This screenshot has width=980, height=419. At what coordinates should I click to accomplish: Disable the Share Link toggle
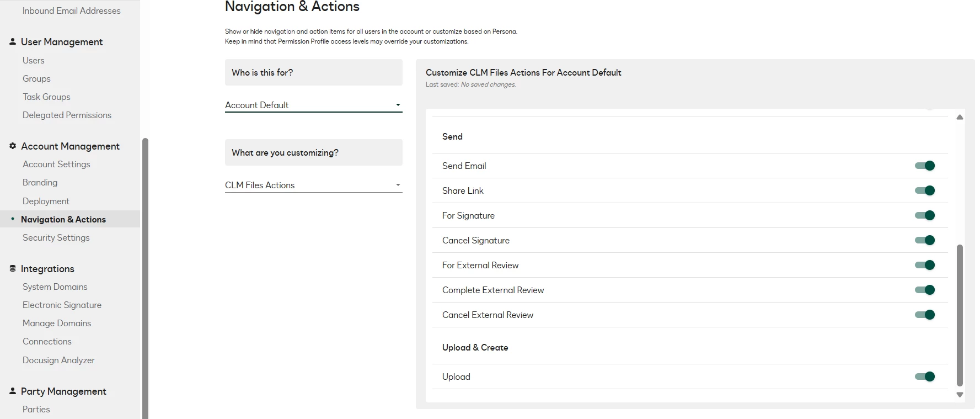click(925, 190)
